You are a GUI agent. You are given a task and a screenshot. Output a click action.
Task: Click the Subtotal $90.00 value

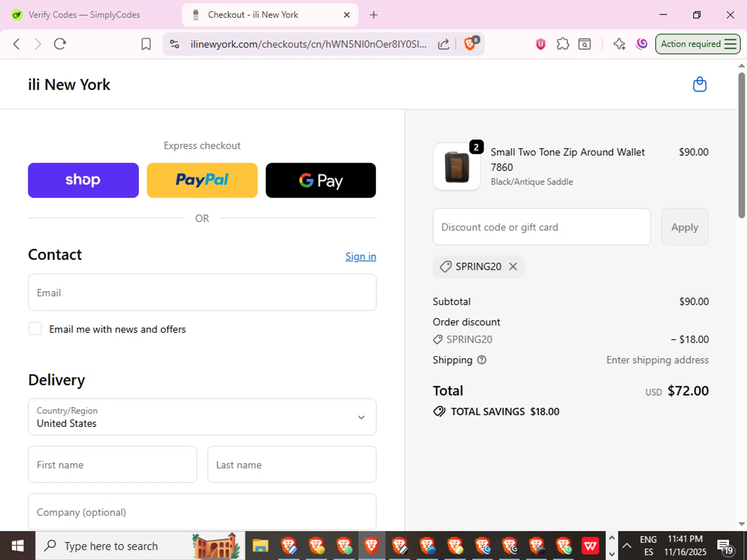(x=694, y=302)
